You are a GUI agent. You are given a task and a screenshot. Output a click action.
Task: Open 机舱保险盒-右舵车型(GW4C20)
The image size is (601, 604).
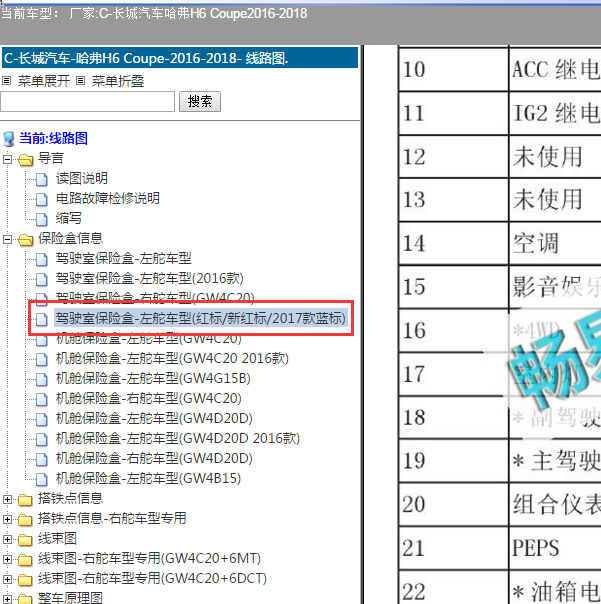148,399
